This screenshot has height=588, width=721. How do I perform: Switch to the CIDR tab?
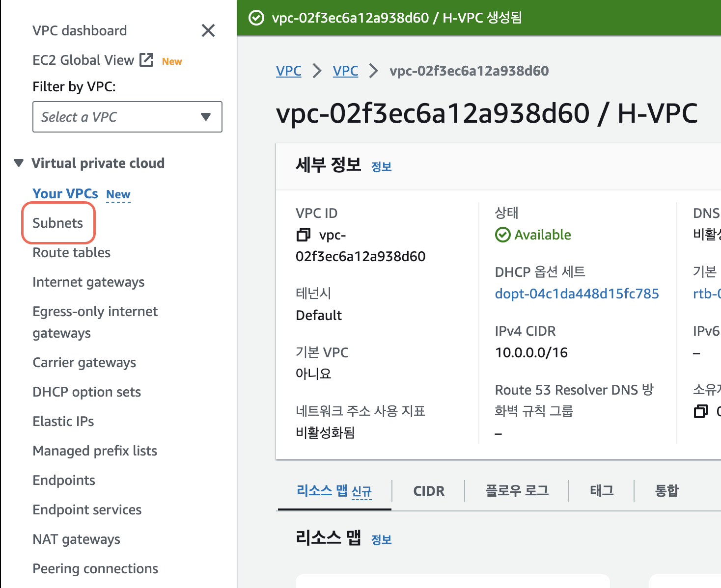[429, 491]
